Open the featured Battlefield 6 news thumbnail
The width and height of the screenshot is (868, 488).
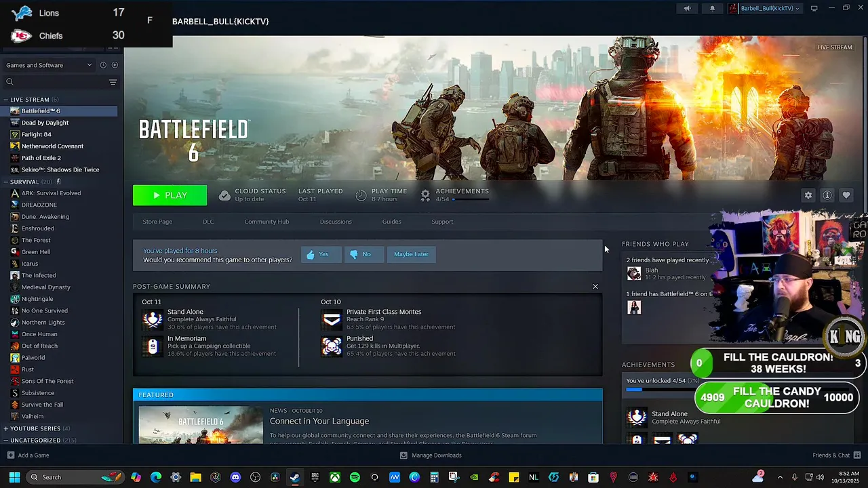click(x=201, y=425)
